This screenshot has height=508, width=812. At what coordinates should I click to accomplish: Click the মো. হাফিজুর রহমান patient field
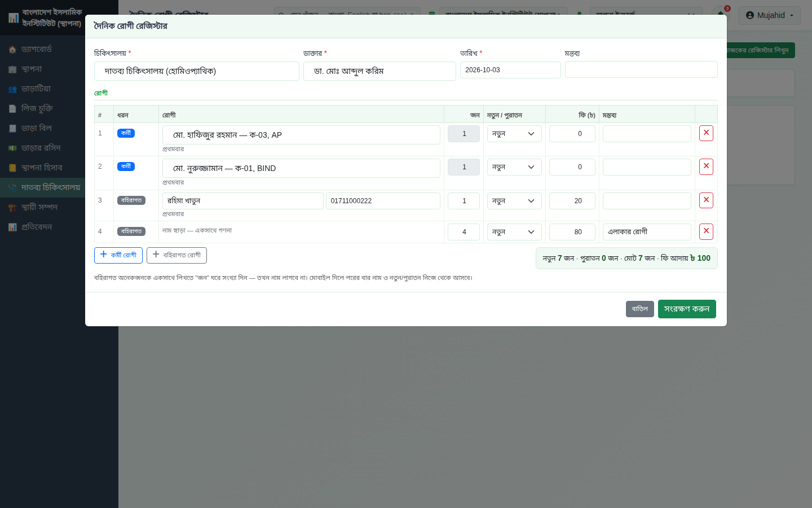point(301,135)
